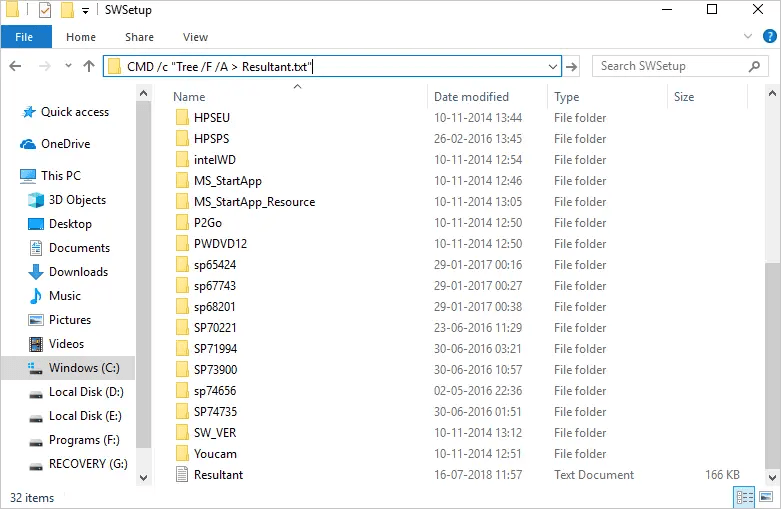Image resolution: width=781 pixels, height=509 pixels.
Task: Sort by the Date modified column
Action: pyautogui.click(x=471, y=97)
